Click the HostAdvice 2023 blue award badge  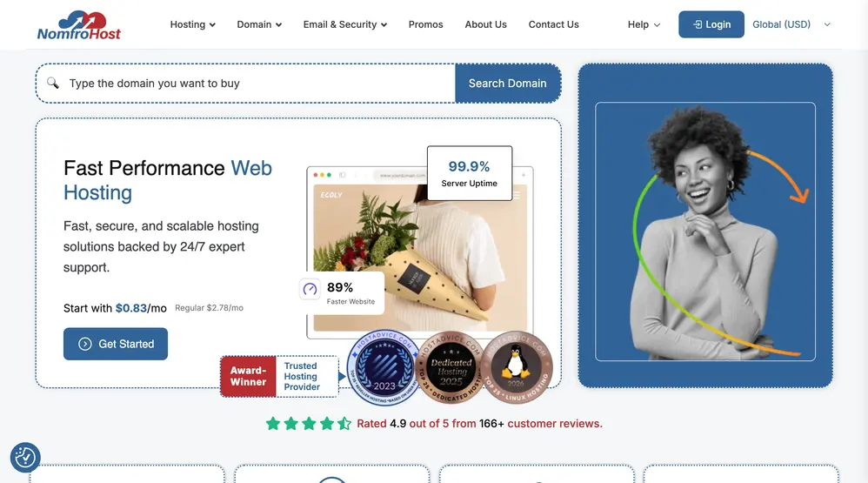pyautogui.click(x=384, y=368)
